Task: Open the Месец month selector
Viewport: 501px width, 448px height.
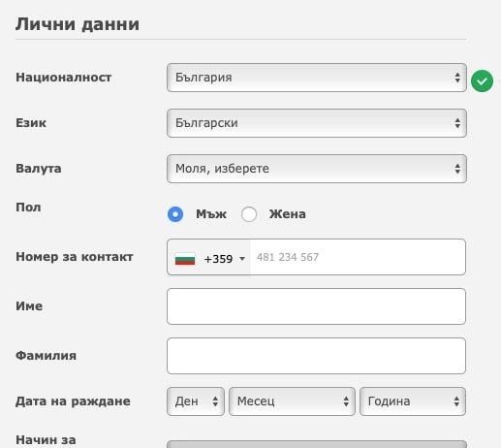Action: (292, 401)
